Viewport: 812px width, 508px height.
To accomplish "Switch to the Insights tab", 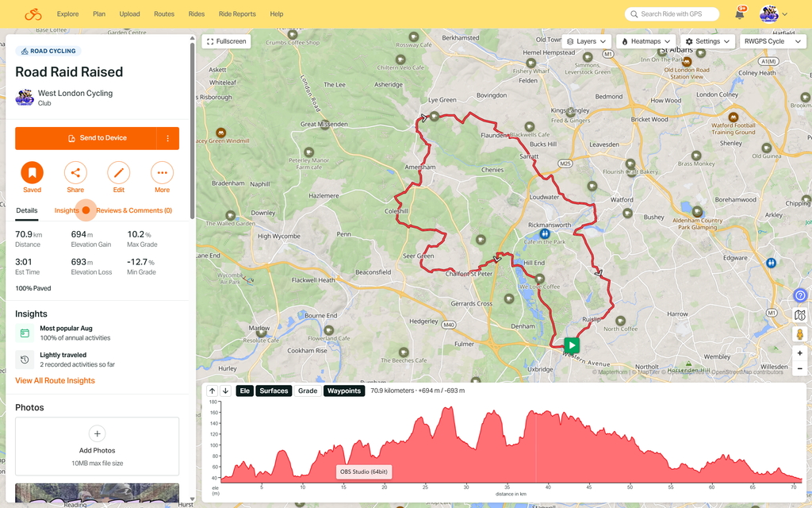I will pos(67,210).
